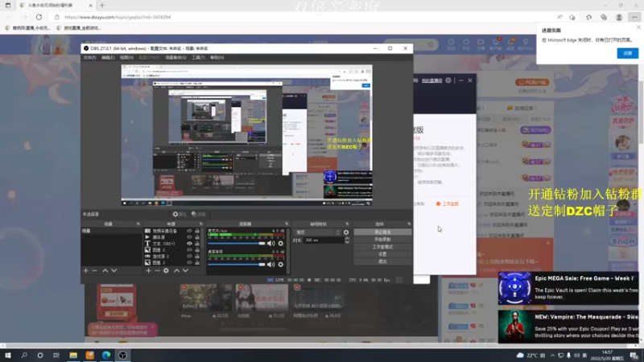The width and height of the screenshot is (644, 362).
Task: Open 设置 button in Controls
Action: [x=382, y=254]
